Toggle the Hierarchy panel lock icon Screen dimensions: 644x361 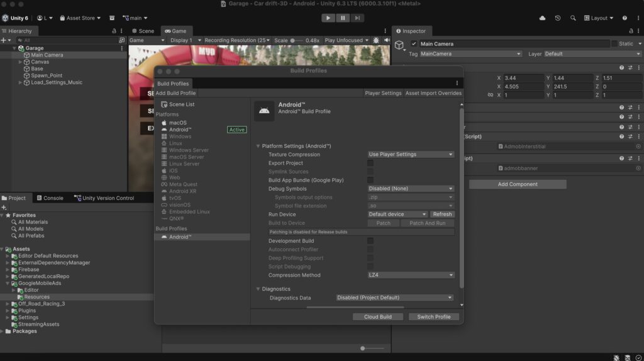click(x=114, y=31)
